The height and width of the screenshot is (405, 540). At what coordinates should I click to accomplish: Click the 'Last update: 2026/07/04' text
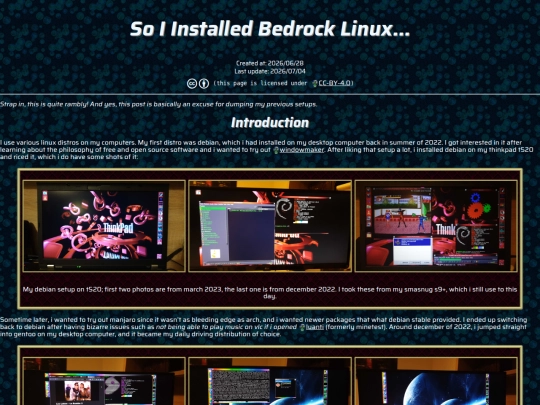[270, 72]
